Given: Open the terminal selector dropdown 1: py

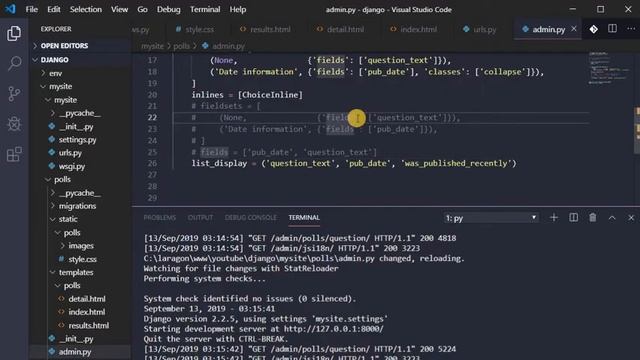Looking at the screenshot, I should click(x=491, y=218).
